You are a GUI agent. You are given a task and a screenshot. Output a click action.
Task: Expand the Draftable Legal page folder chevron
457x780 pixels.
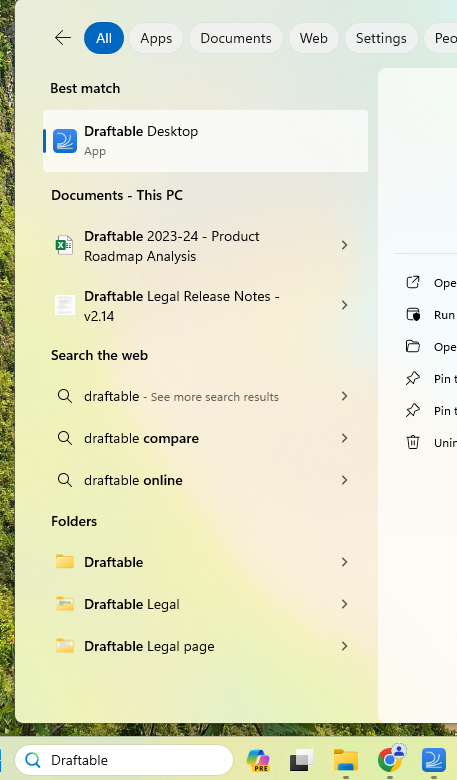(x=344, y=646)
